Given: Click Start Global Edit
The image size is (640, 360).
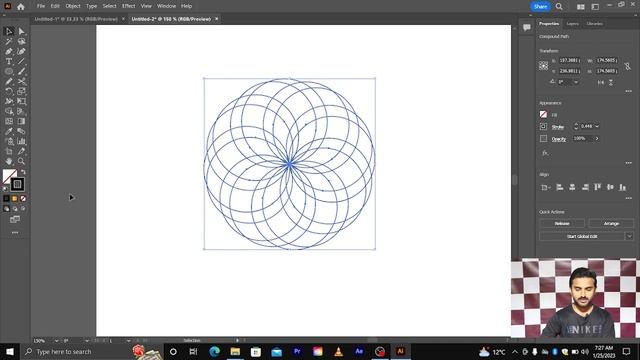Looking at the screenshot, I should coord(582,236).
